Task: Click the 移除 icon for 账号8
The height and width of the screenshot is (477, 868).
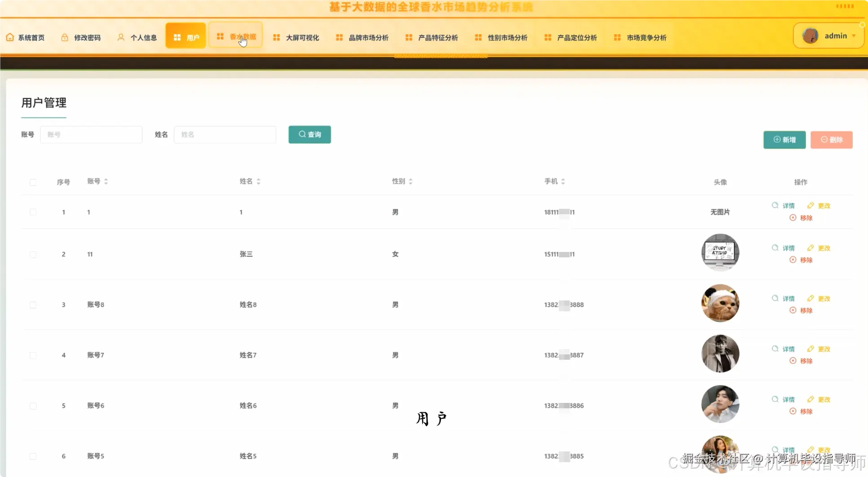Action: pyautogui.click(x=793, y=310)
